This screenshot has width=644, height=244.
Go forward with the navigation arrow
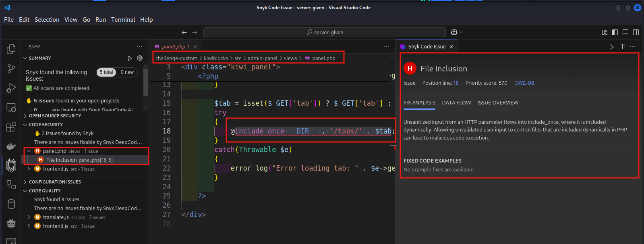tap(195, 32)
